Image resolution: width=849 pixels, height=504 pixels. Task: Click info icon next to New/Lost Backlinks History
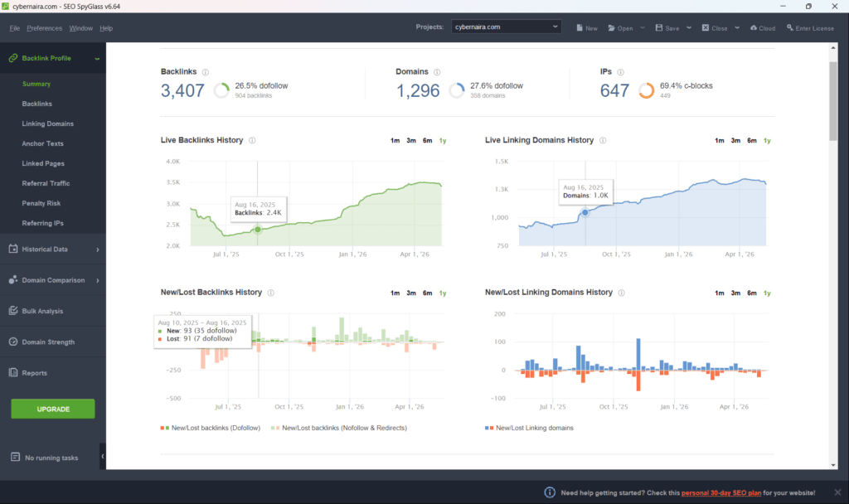pyautogui.click(x=271, y=293)
